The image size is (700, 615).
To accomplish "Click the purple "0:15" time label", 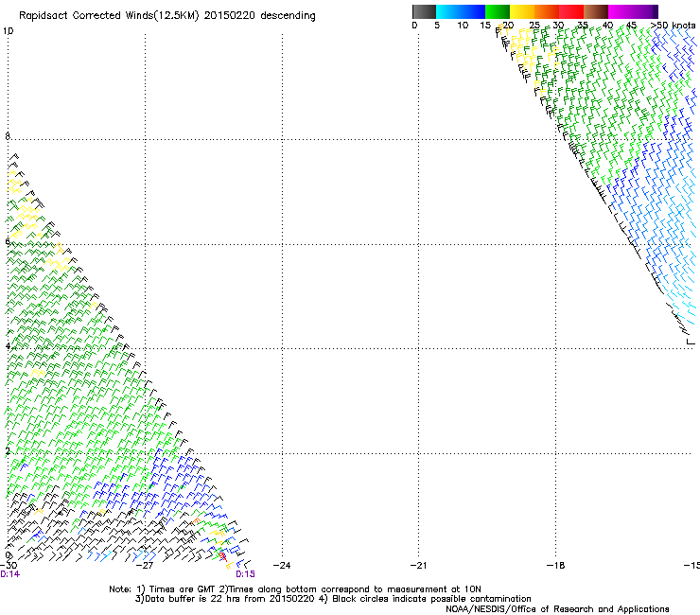I will (x=246, y=574).
